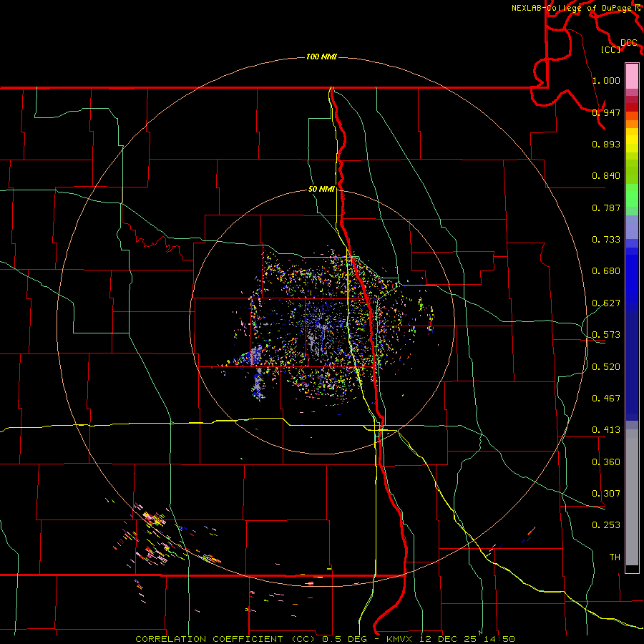Select the 0.893 scale value
The height and width of the screenshot is (644, 644).
coord(606,144)
